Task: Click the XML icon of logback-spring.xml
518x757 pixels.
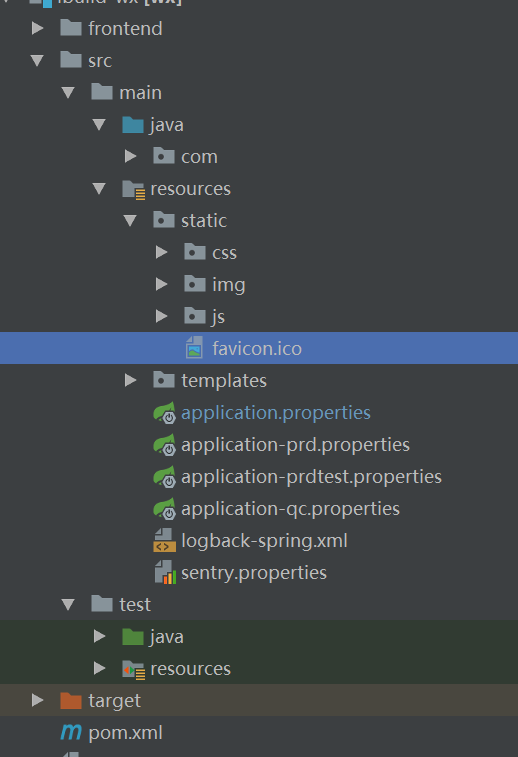Action: (x=164, y=540)
